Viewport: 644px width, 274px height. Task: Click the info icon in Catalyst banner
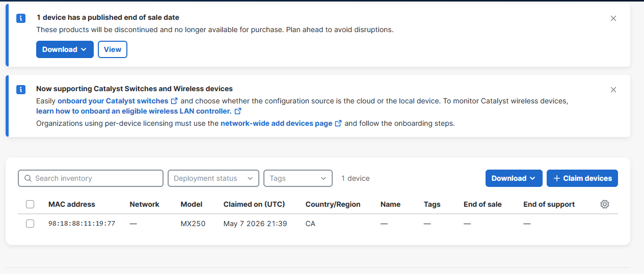[x=21, y=90]
